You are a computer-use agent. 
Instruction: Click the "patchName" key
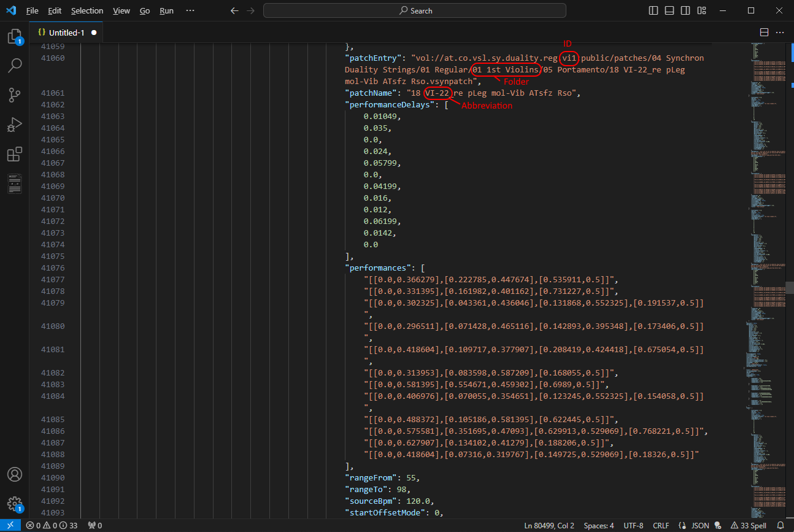point(371,93)
